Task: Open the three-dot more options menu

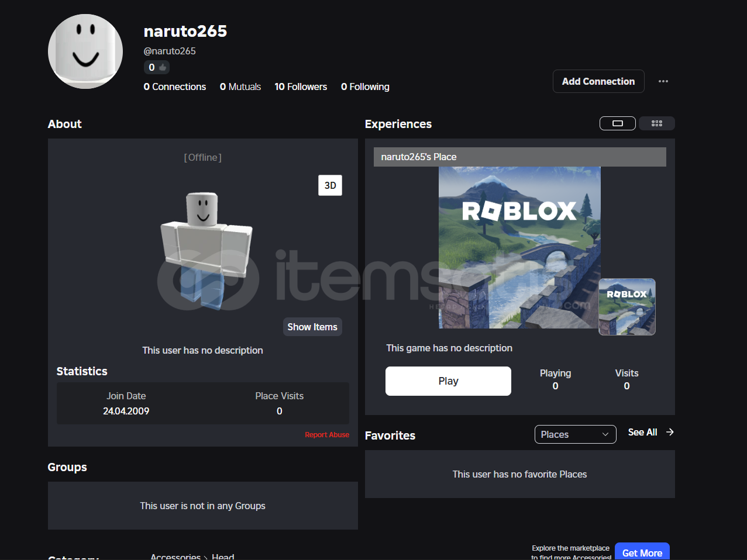Action: click(x=663, y=81)
